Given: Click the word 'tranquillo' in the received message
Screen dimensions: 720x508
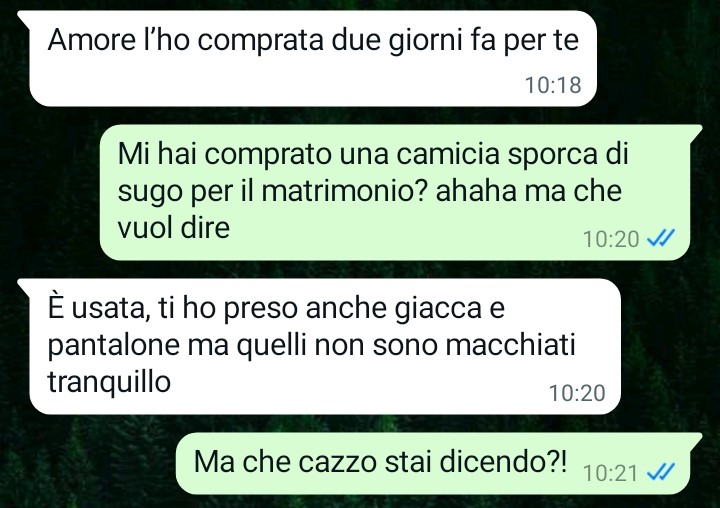Looking at the screenshot, I should point(109,382).
